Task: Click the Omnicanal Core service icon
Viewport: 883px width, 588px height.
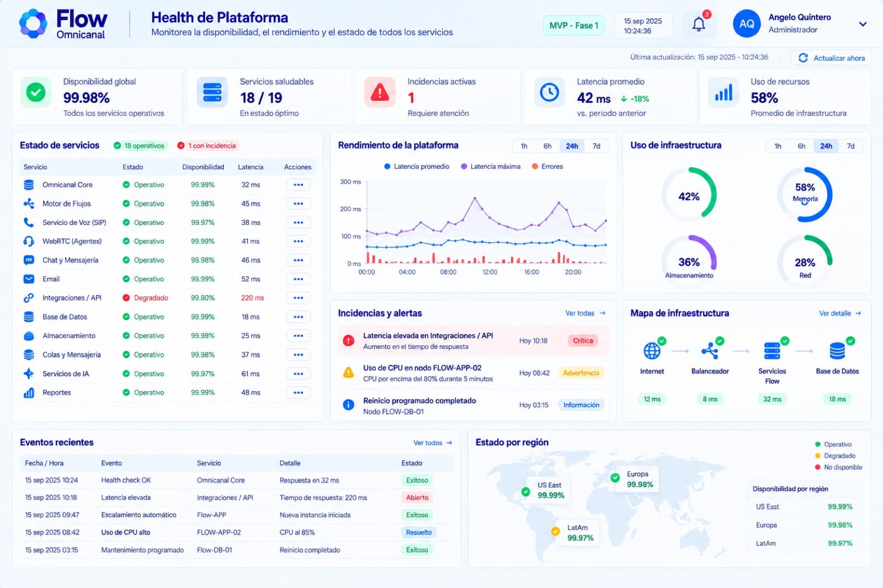Action: (29, 185)
